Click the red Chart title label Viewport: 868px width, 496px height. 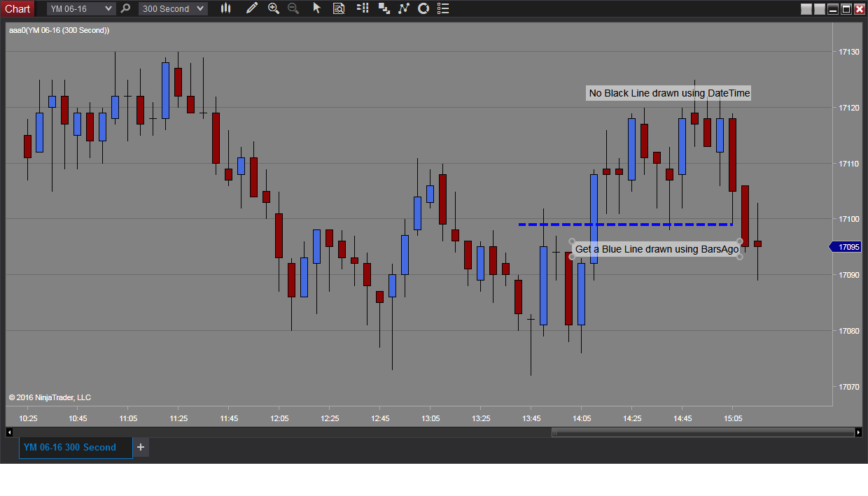[x=17, y=8]
